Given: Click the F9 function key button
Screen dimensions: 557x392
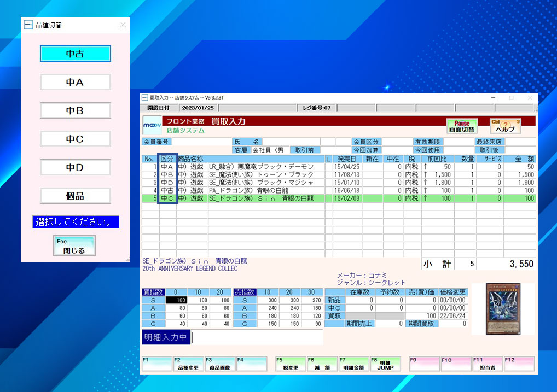Looking at the screenshot, I should [x=425, y=364].
